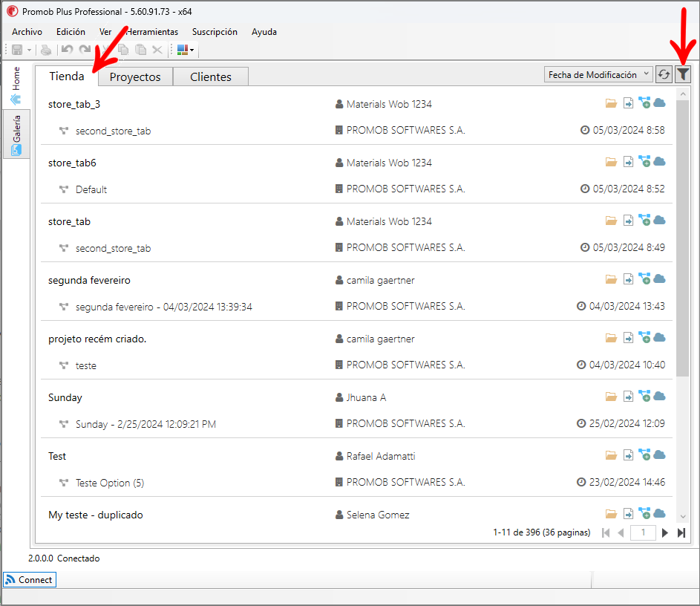
Task: Switch to the Proyectos tab
Action: click(x=135, y=76)
